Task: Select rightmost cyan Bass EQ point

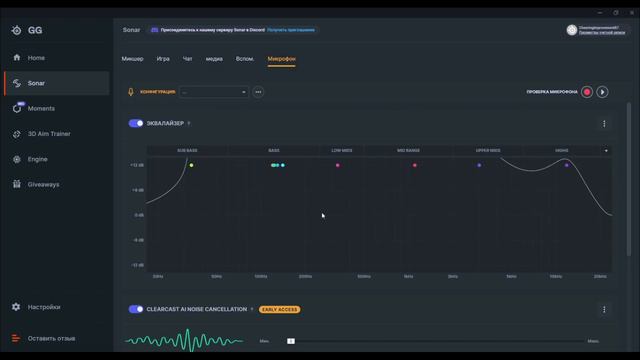Action: click(282, 165)
